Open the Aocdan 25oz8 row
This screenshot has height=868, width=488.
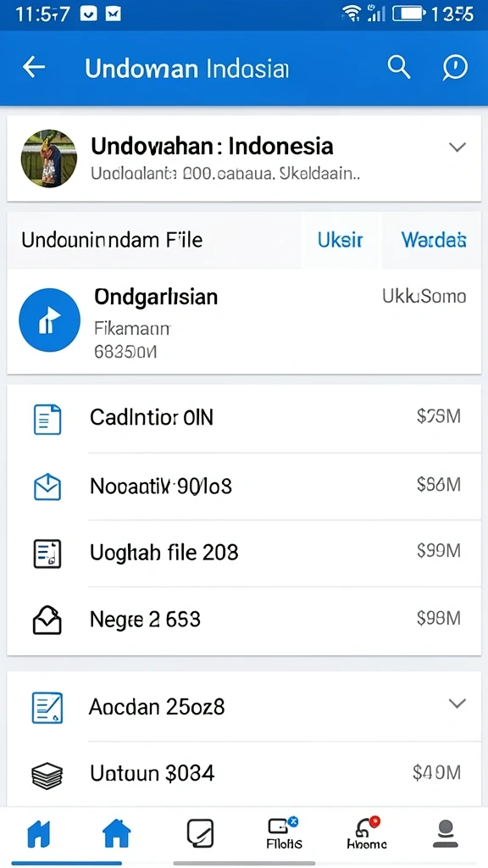coord(244,707)
